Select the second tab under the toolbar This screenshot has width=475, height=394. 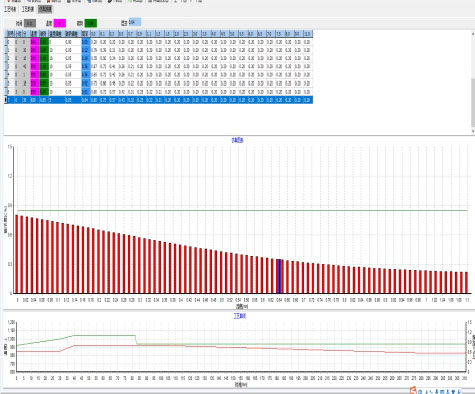pos(28,9)
